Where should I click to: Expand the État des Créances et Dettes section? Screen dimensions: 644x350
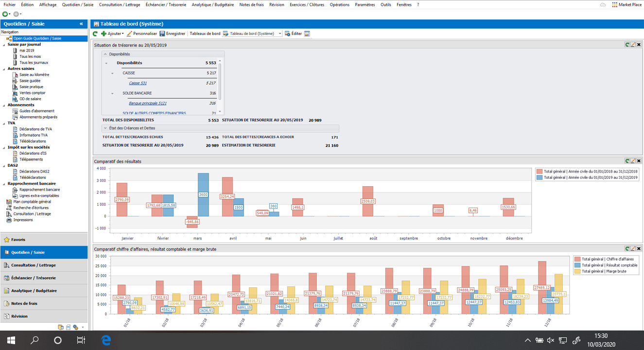tap(105, 128)
